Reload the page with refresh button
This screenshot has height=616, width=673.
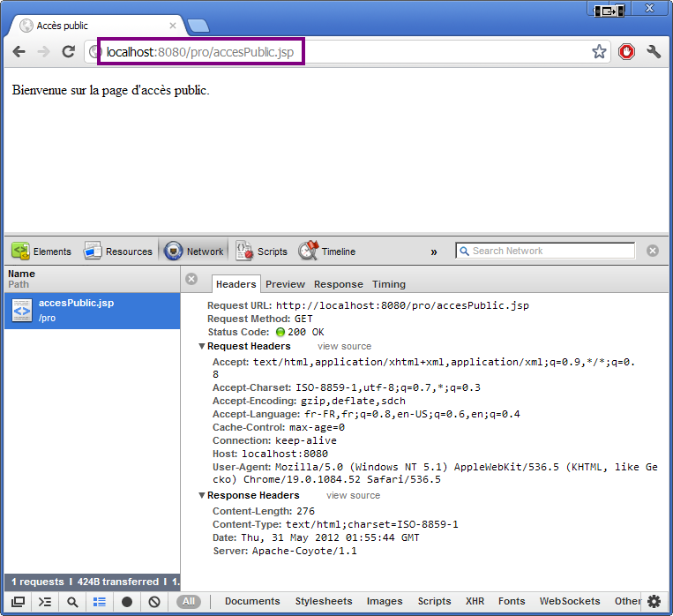click(68, 52)
